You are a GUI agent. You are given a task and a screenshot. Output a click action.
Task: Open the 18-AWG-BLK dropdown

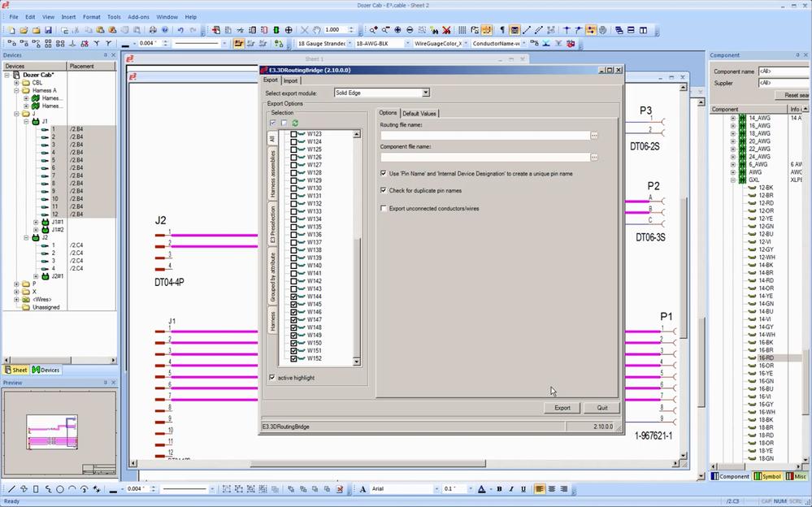click(407, 44)
